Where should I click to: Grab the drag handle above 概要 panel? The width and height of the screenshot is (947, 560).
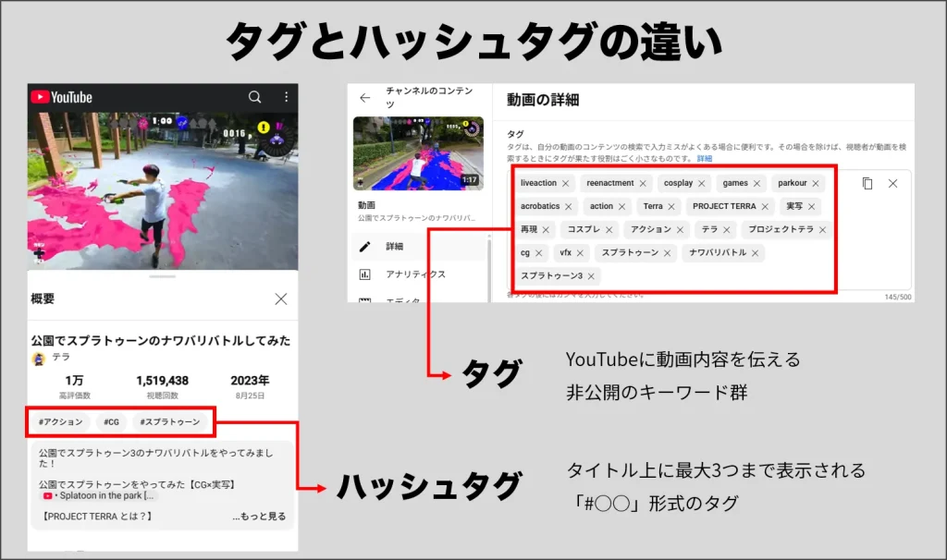pyautogui.click(x=163, y=276)
